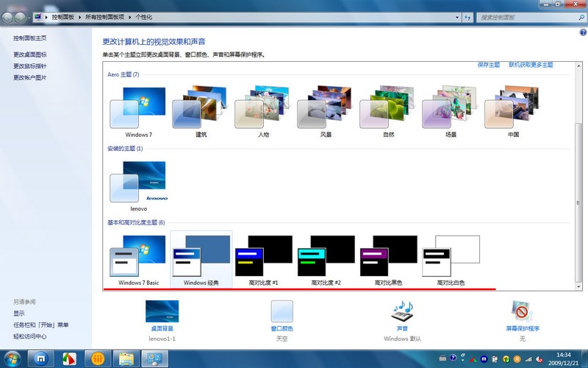588x368 pixels.
Task: Apply the 人物 theme
Action: [x=263, y=112]
